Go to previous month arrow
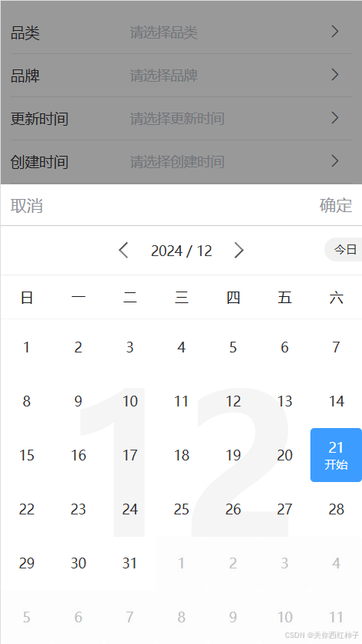Image resolution: width=362 pixels, height=644 pixels. point(123,250)
